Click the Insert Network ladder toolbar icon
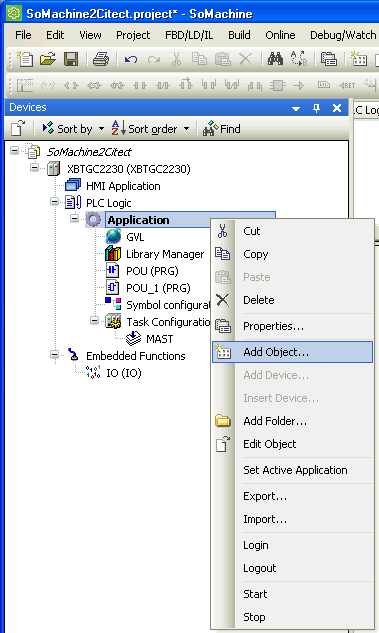The width and height of the screenshot is (379, 633). pyautogui.click(x=25, y=85)
